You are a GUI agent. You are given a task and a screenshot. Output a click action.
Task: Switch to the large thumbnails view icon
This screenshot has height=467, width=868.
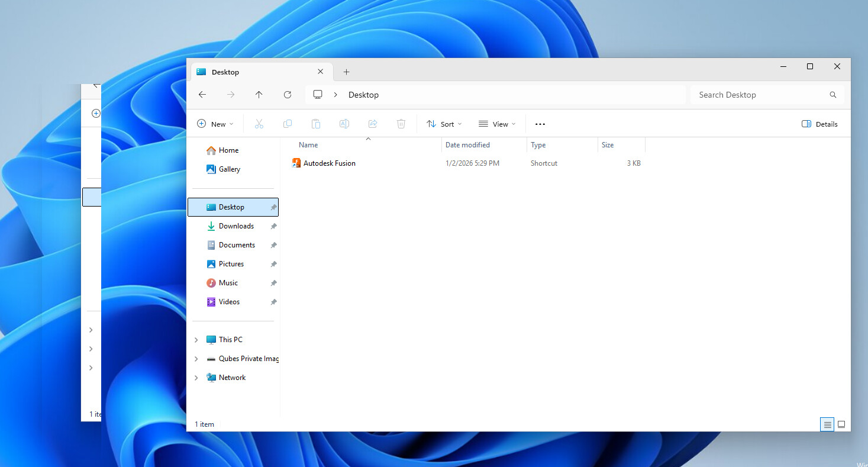point(841,424)
